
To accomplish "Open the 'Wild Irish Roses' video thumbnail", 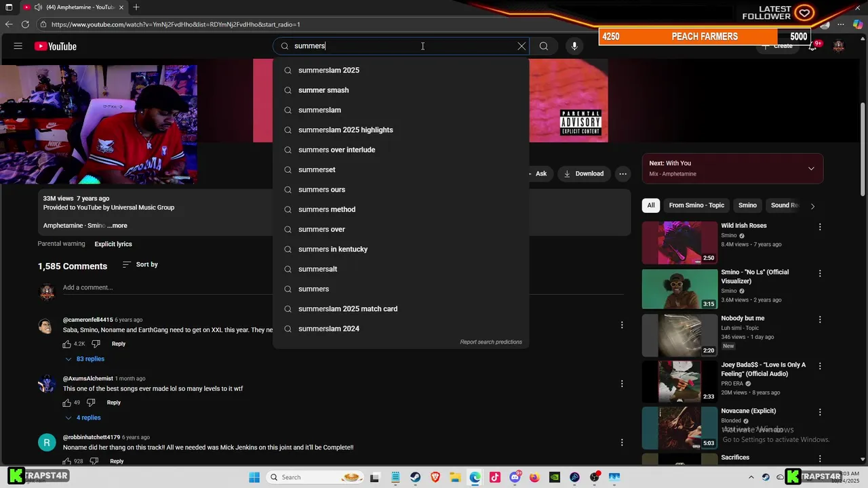I will point(679,242).
